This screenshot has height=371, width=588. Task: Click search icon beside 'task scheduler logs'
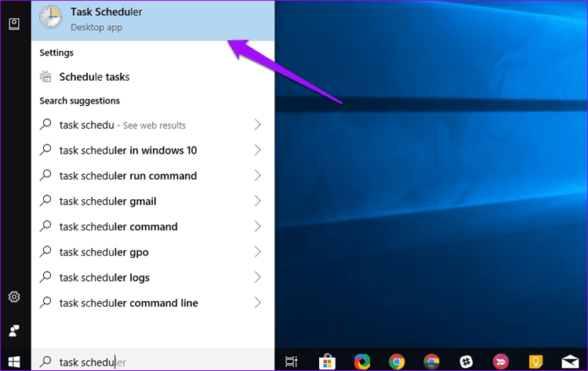(45, 277)
